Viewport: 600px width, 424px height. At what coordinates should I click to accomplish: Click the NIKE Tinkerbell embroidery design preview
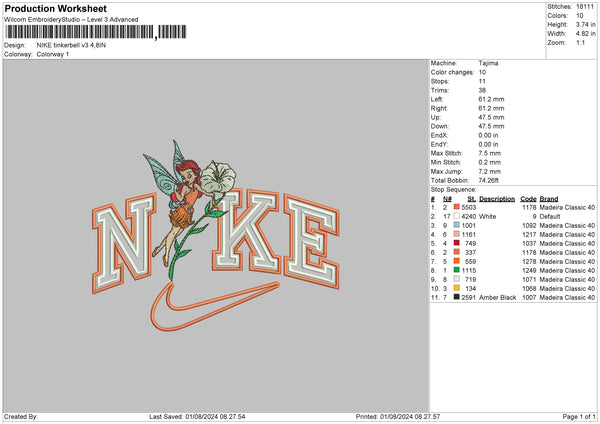coord(216,236)
